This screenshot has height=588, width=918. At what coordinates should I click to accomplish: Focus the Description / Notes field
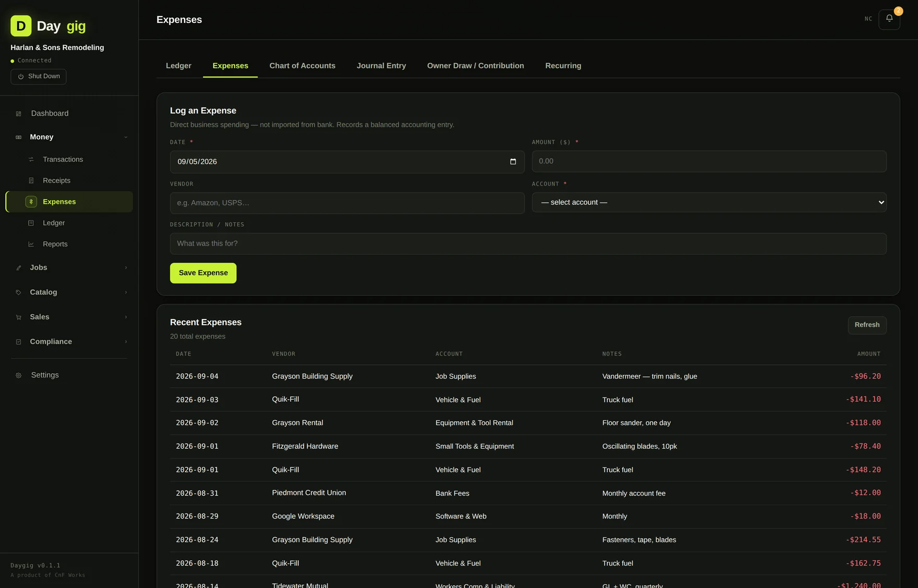coord(528,244)
